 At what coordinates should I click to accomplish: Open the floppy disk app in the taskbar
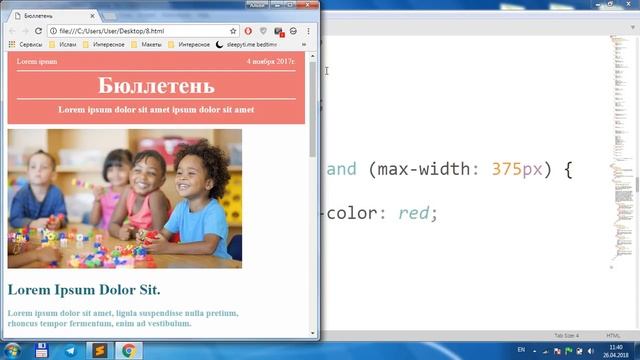pos(41,351)
